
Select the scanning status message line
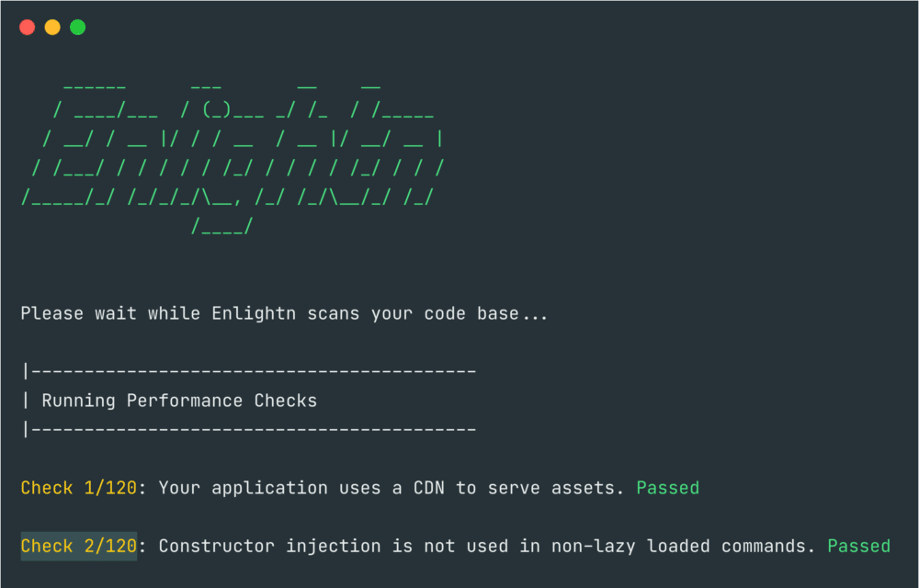tap(282, 313)
